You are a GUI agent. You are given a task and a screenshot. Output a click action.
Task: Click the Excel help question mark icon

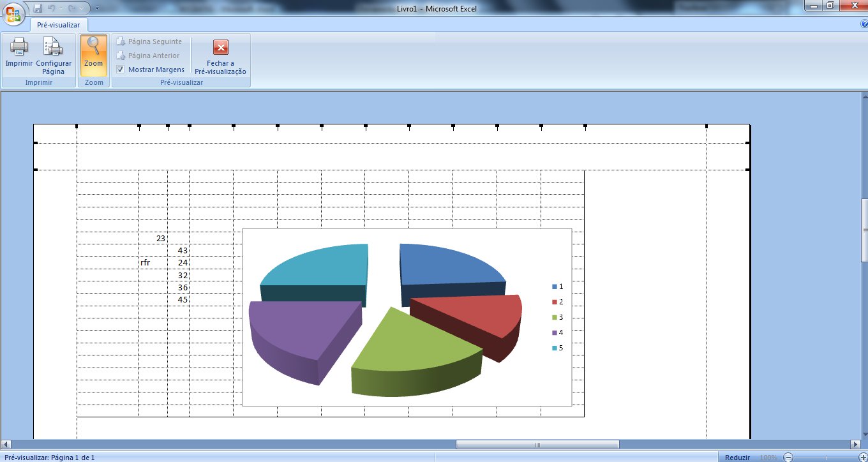(864, 24)
